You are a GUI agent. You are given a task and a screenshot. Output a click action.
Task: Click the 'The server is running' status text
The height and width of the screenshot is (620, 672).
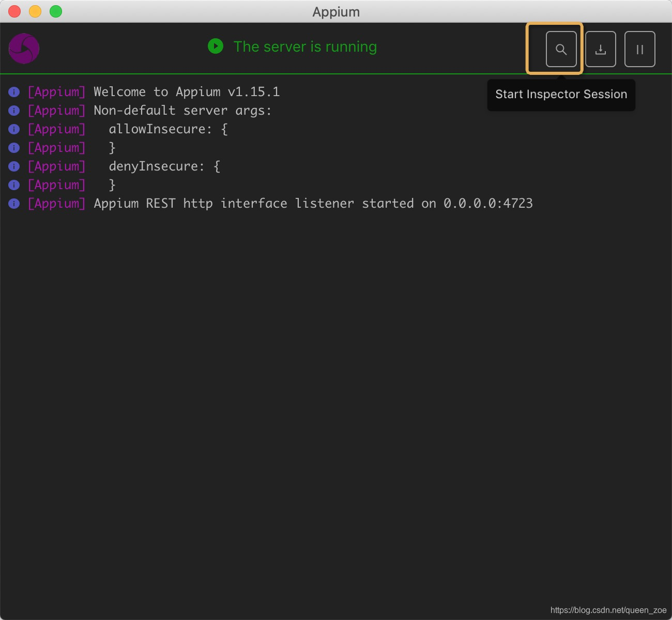[x=305, y=47]
